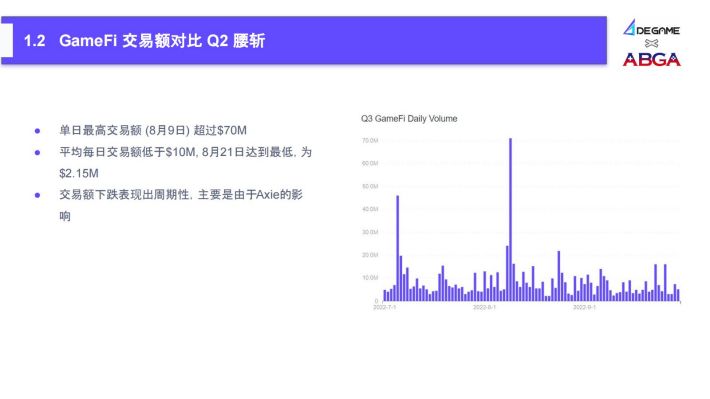Click the third bullet point dot

tap(38, 195)
